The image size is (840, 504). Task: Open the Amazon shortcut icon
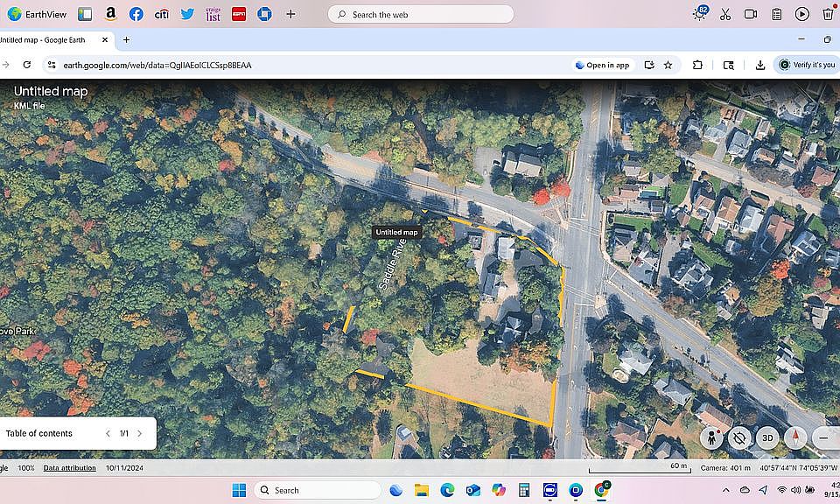110,14
